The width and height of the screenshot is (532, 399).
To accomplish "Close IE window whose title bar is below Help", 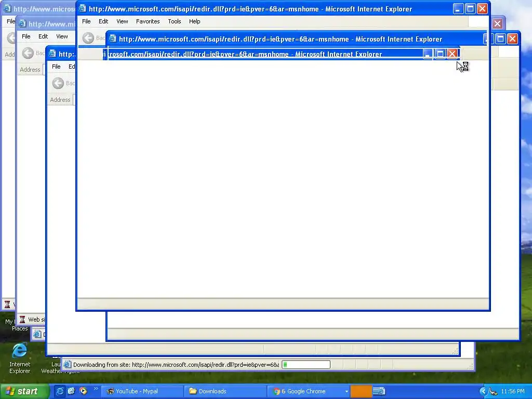I will coord(512,38).
